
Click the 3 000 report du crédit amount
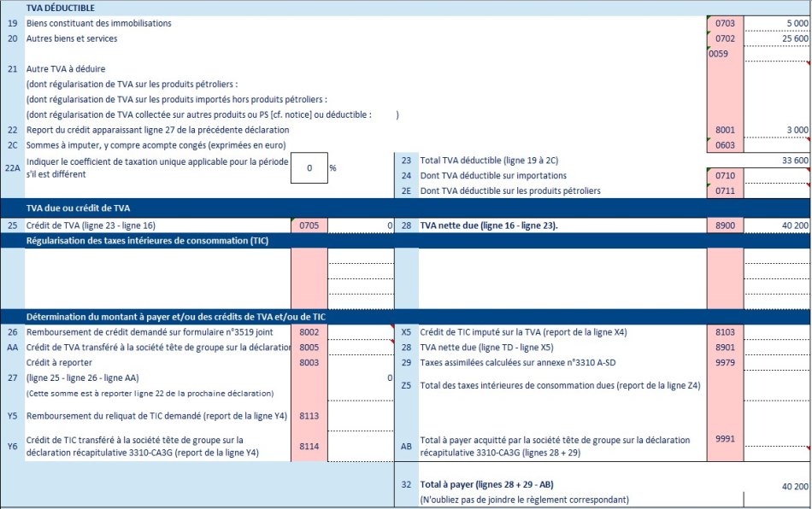tap(776, 130)
